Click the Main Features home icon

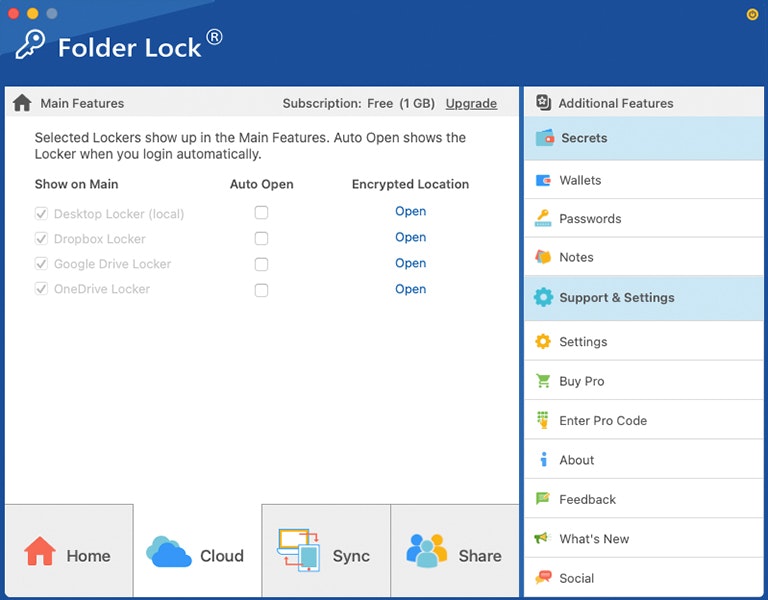(x=22, y=103)
